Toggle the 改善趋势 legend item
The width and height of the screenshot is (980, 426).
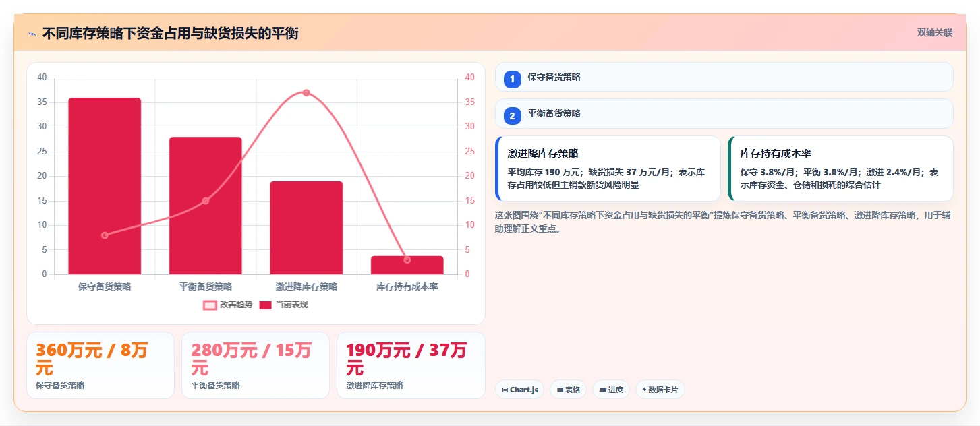click(227, 305)
